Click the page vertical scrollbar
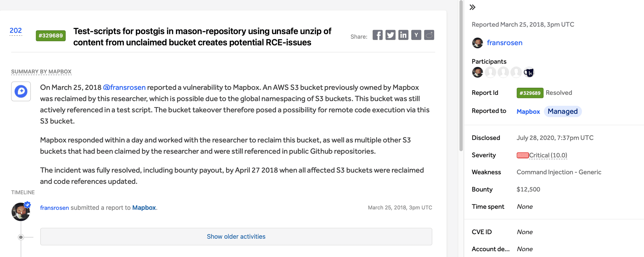The image size is (644, 257). [x=461, y=76]
